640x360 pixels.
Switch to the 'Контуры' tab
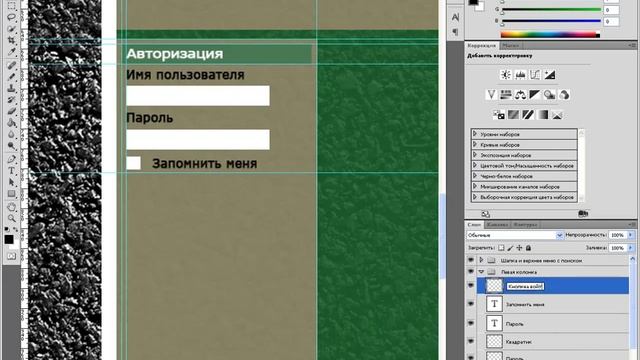point(525,224)
